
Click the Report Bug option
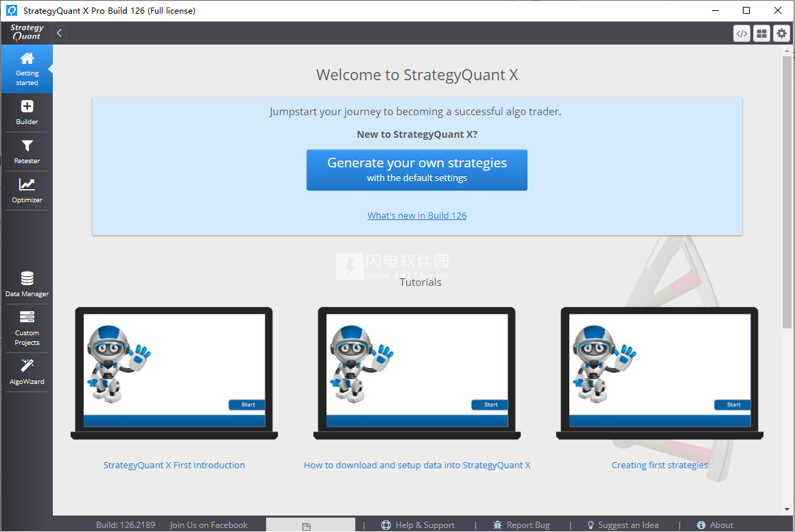click(x=521, y=525)
